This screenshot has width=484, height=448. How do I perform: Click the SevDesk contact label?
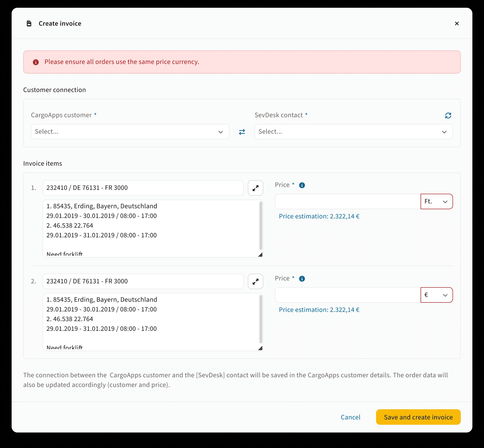click(x=279, y=115)
